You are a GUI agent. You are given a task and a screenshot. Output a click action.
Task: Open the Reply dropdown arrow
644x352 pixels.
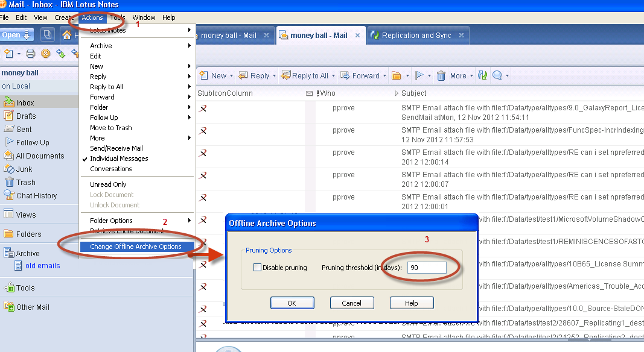275,76
